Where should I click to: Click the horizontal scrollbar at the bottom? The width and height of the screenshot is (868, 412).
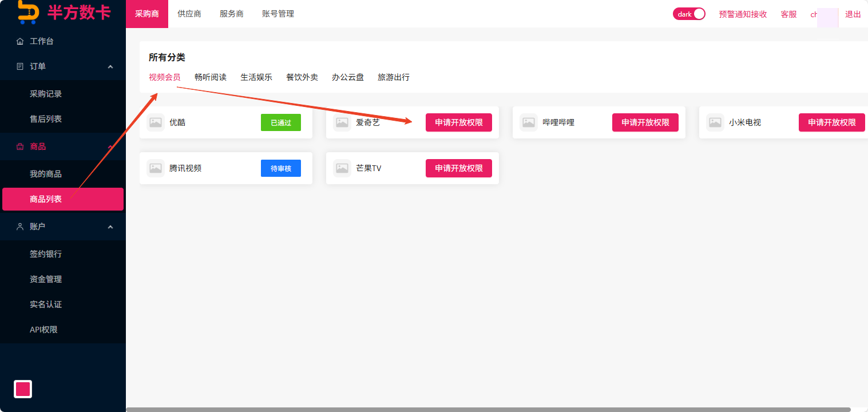click(488, 410)
